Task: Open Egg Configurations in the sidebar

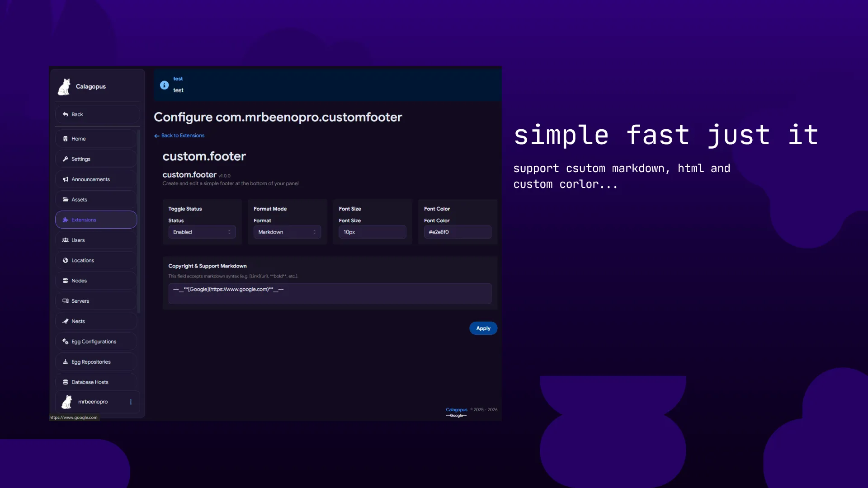Action: click(x=96, y=342)
